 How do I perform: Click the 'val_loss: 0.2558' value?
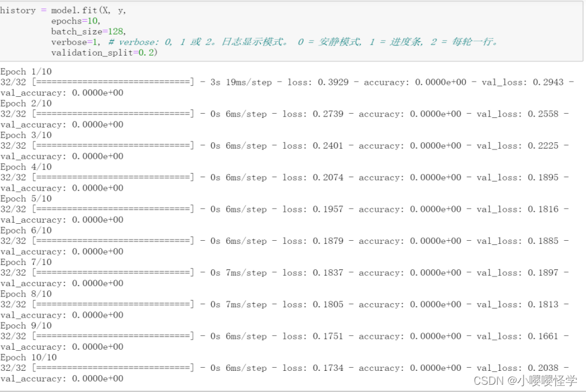click(x=517, y=114)
